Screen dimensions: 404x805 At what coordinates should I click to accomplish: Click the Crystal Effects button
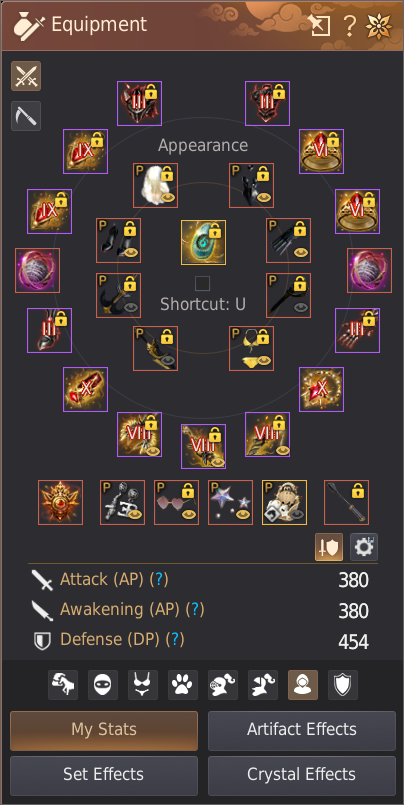point(302,775)
